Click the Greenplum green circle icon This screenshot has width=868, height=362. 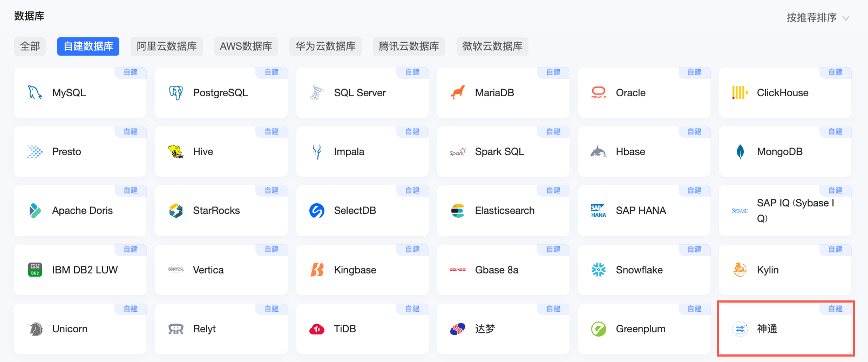599,329
